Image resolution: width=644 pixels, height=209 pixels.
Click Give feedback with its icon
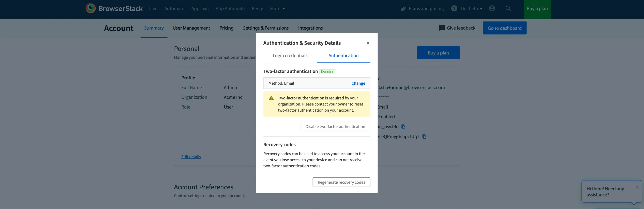(457, 28)
